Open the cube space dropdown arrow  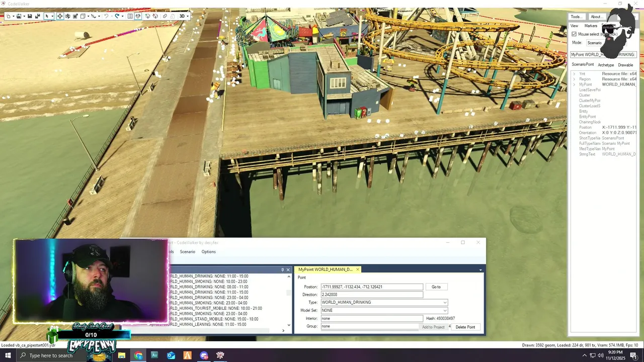tap(88, 16)
